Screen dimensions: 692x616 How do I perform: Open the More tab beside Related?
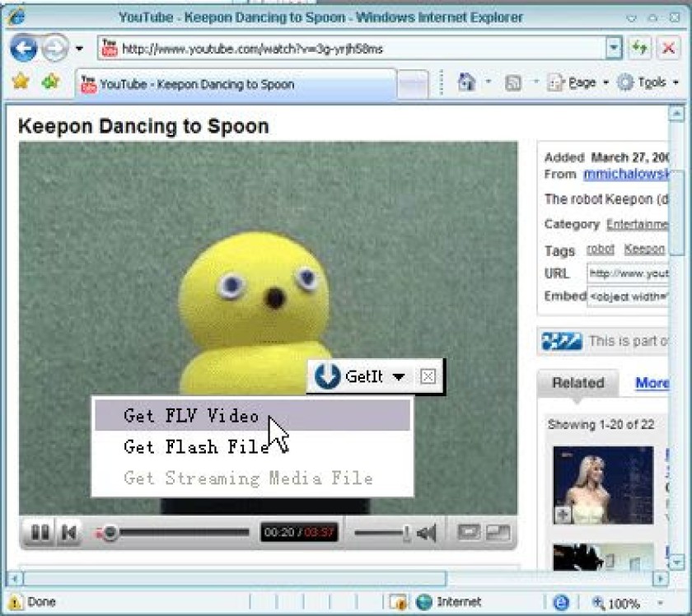[x=652, y=383]
